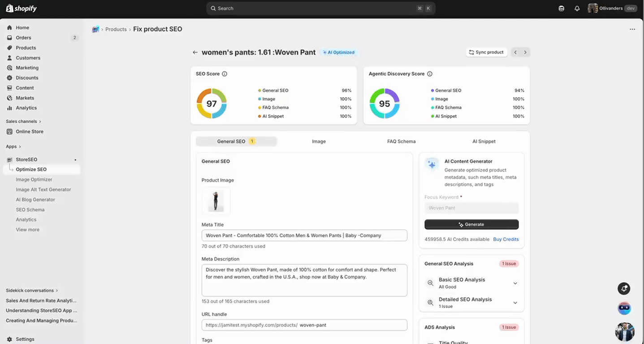This screenshot has width=644, height=344.
Task: Open the floating assistant button bottom right
Action: (624, 308)
